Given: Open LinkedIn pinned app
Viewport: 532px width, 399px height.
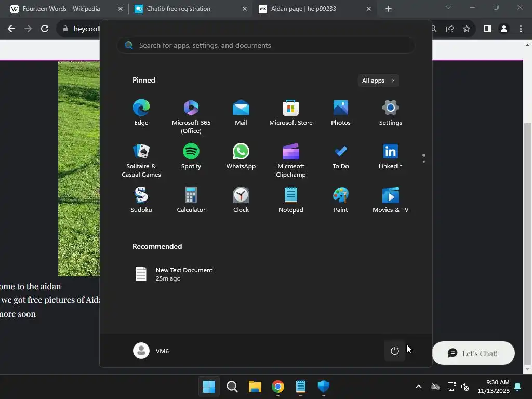Looking at the screenshot, I should pyautogui.click(x=391, y=156).
